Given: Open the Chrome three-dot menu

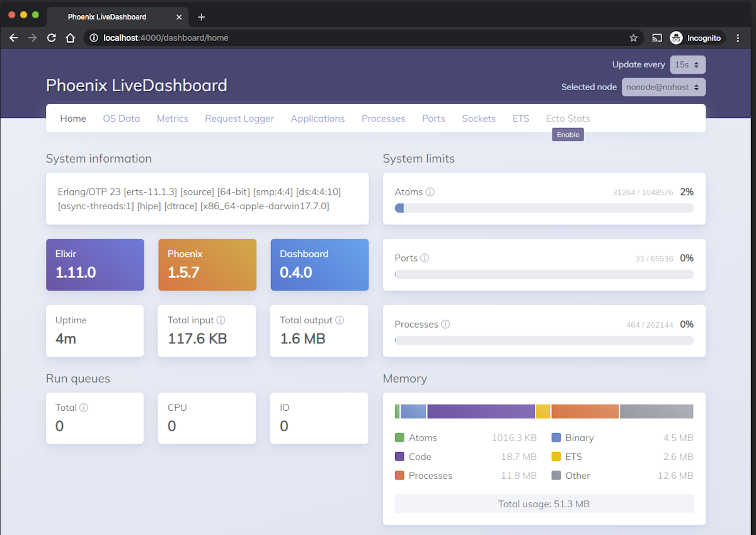Looking at the screenshot, I should tap(738, 38).
